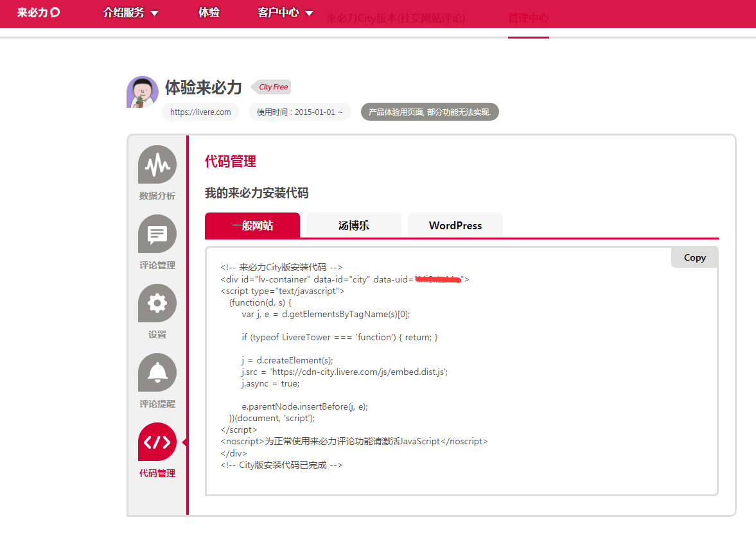Open the 评论提醒 bell notification icon
Viewport: 756px width, 538px height.
click(x=157, y=372)
